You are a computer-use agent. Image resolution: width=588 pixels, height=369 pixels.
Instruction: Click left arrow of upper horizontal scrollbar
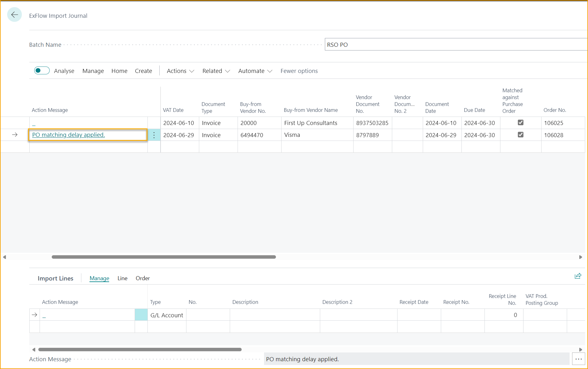[4, 257]
